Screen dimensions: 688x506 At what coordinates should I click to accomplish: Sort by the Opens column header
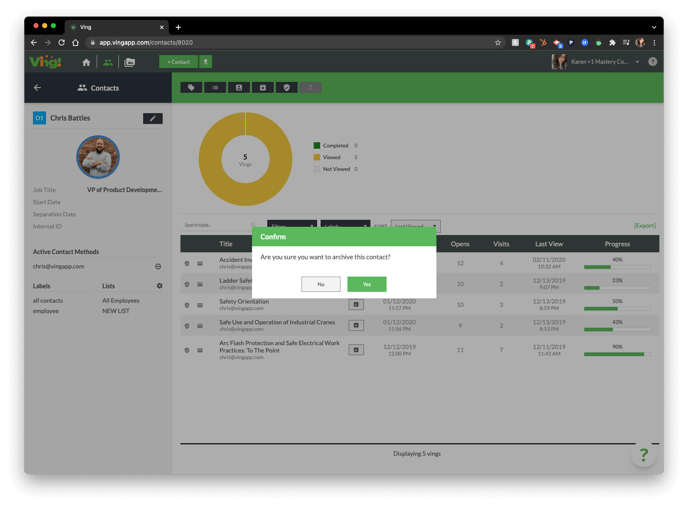tap(460, 244)
